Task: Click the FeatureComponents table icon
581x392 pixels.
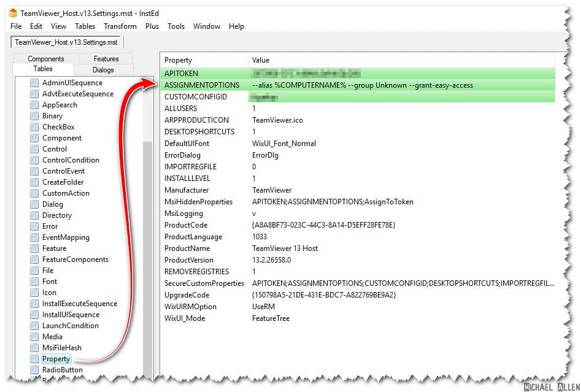Action: pos(34,259)
